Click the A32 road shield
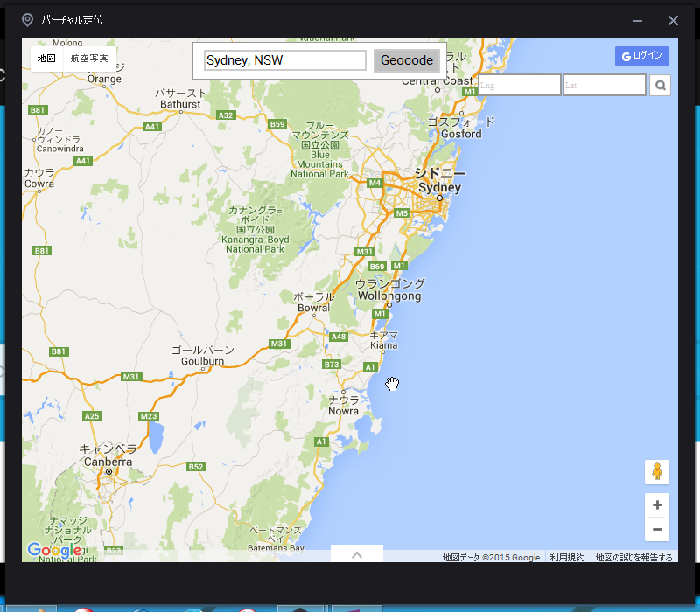 226,115
